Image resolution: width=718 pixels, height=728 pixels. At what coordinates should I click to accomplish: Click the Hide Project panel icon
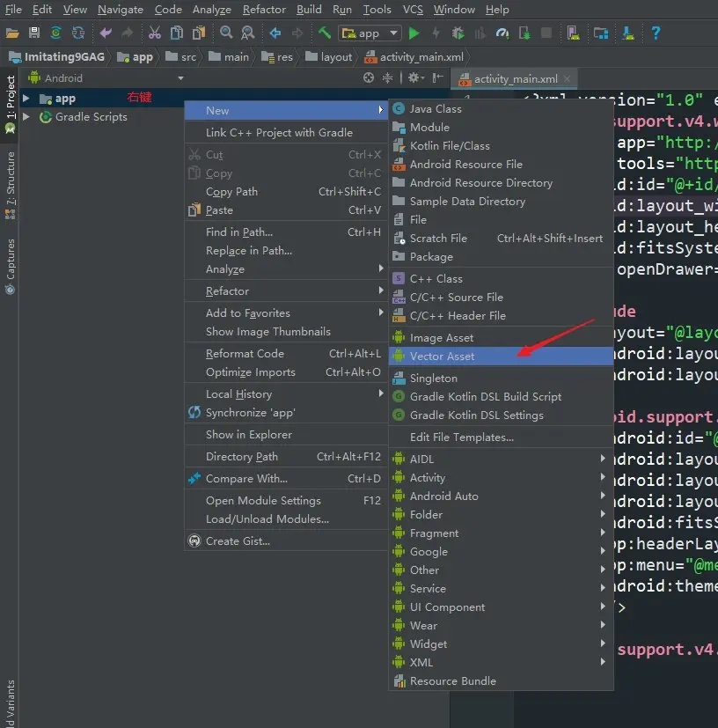437,78
